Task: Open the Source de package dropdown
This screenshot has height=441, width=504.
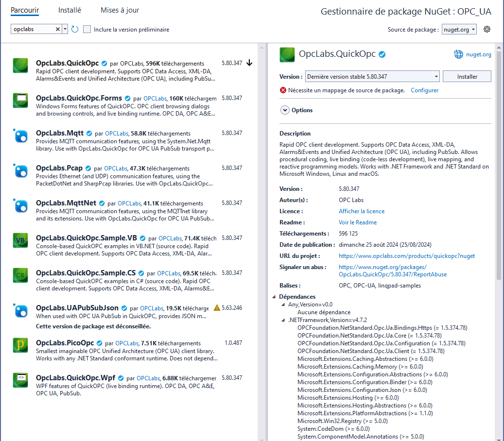Action: [x=459, y=29]
